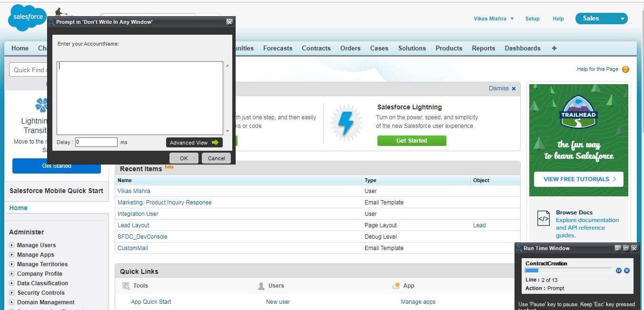Pause the ContractCreation task in Run Time Window
Image resolution: width=644 pixels, height=310 pixels.
click(619, 271)
